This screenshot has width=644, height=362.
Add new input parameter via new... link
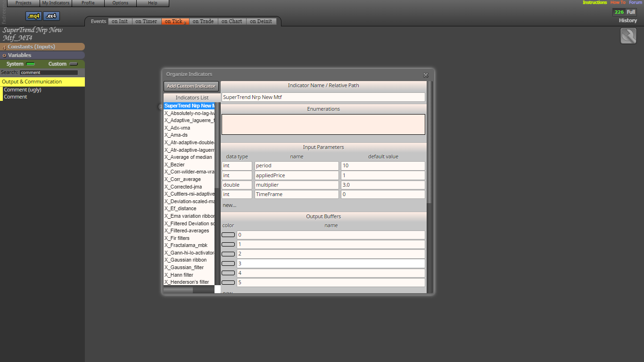(230, 205)
